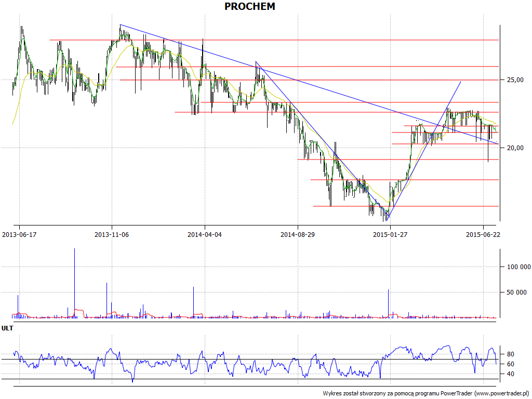Image resolution: width=532 pixels, height=399 pixels.
Task: Click the 25,00 price axis label
Action: 515,80
